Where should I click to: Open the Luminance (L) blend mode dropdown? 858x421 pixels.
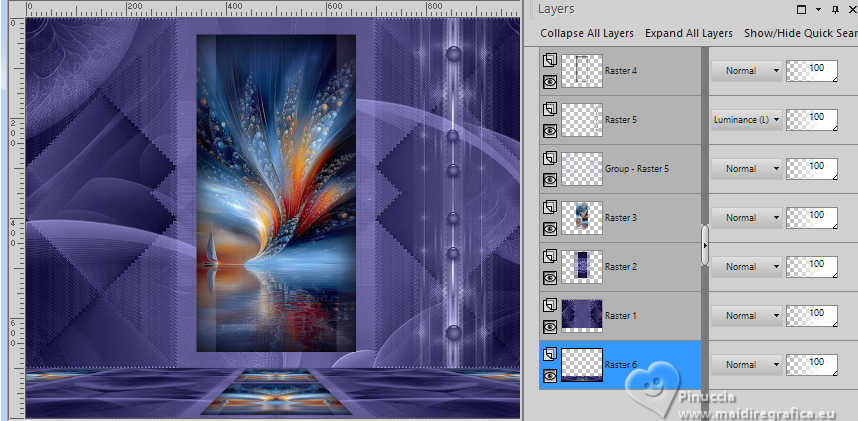[x=747, y=120]
